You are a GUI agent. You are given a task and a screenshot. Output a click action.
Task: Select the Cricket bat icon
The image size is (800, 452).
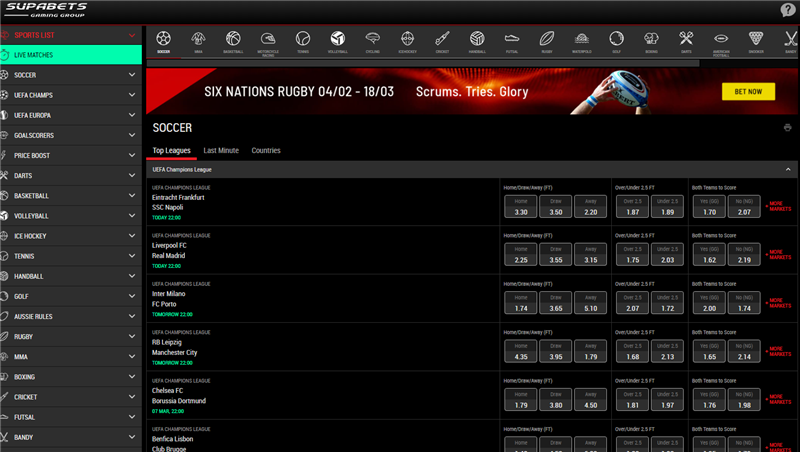[x=442, y=41]
